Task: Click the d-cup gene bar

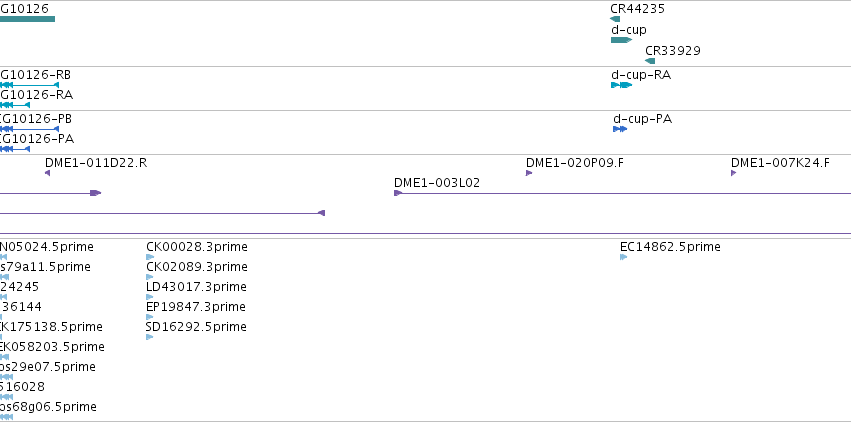Action: point(621,40)
